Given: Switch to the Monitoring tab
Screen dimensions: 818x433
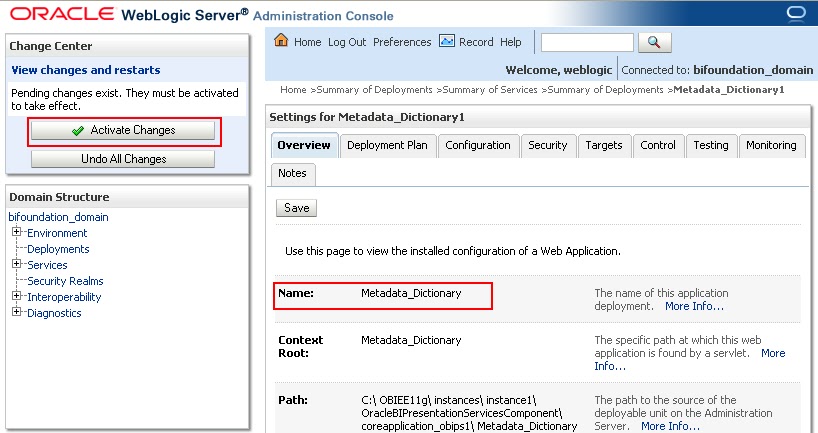Looking at the screenshot, I should (x=772, y=146).
